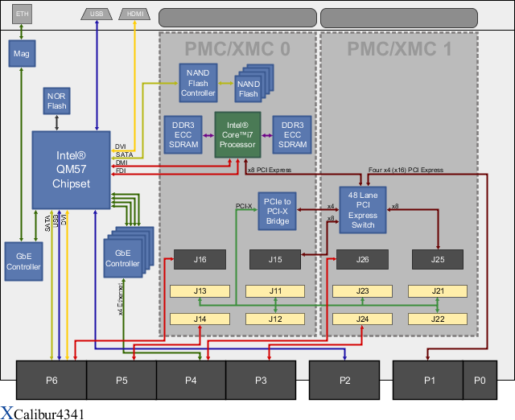The height and width of the screenshot is (420, 515).
Task: Click the XCalibur4341 caption
Action: coord(43,414)
